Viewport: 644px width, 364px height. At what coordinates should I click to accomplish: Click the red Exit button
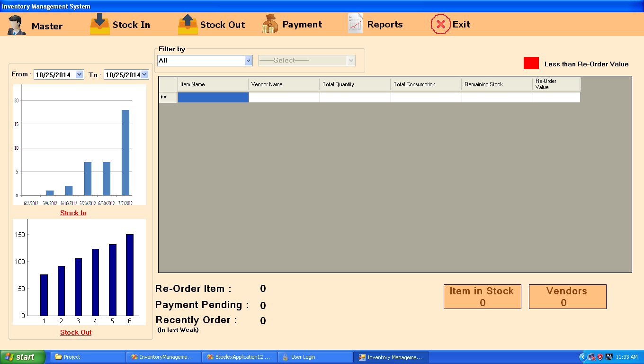click(x=450, y=25)
